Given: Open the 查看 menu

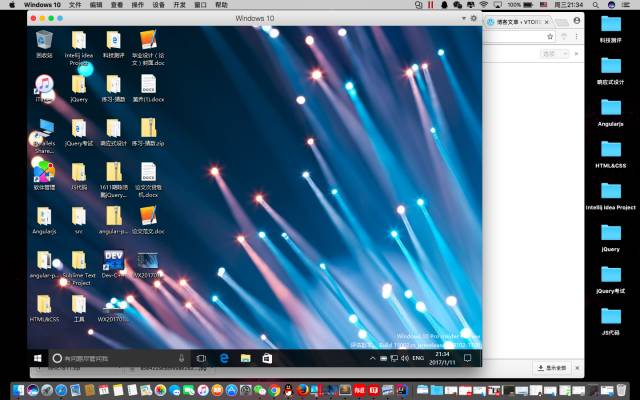Looking at the screenshot, I should (x=117, y=5).
